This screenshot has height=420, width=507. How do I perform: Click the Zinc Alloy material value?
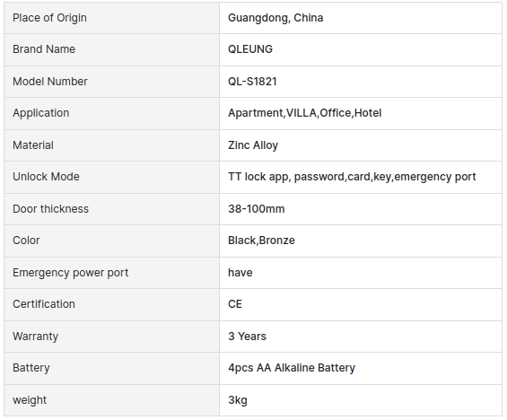click(x=253, y=145)
